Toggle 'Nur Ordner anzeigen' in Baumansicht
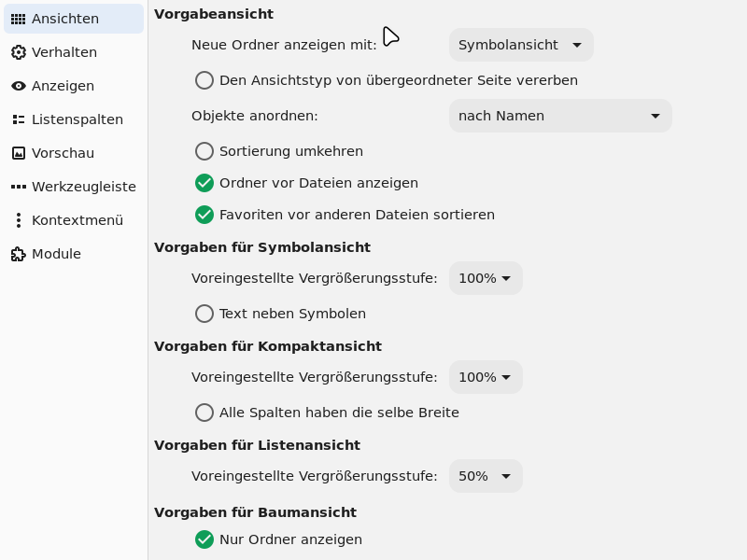The image size is (747, 560). pos(204,539)
